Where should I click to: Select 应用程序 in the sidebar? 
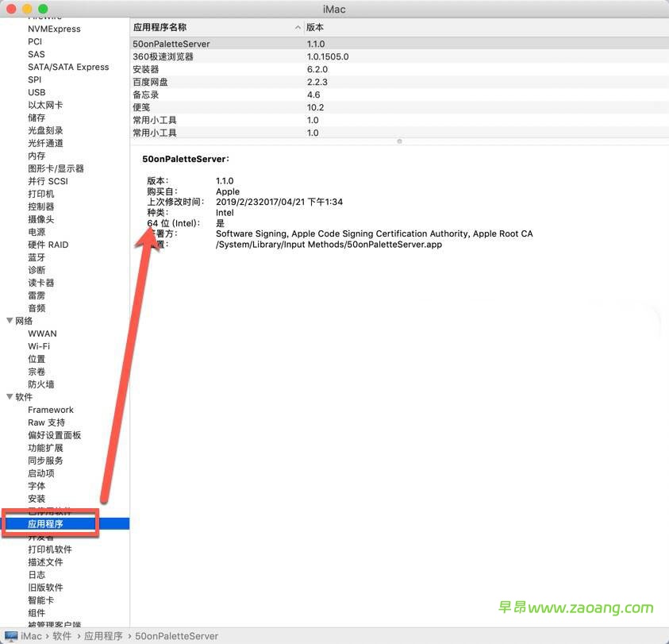coord(45,524)
